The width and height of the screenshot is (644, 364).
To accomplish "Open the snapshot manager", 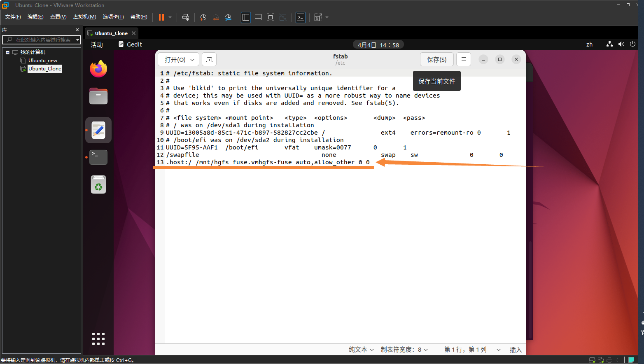I will pos(228,17).
